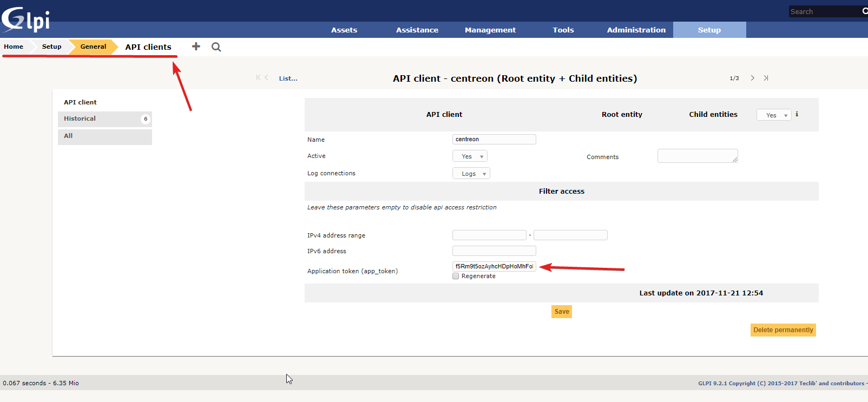Image resolution: width=868 pixels, height=402 pixels.
Task: Tick the Regenerate checkbox
Action: click(456, 276)
